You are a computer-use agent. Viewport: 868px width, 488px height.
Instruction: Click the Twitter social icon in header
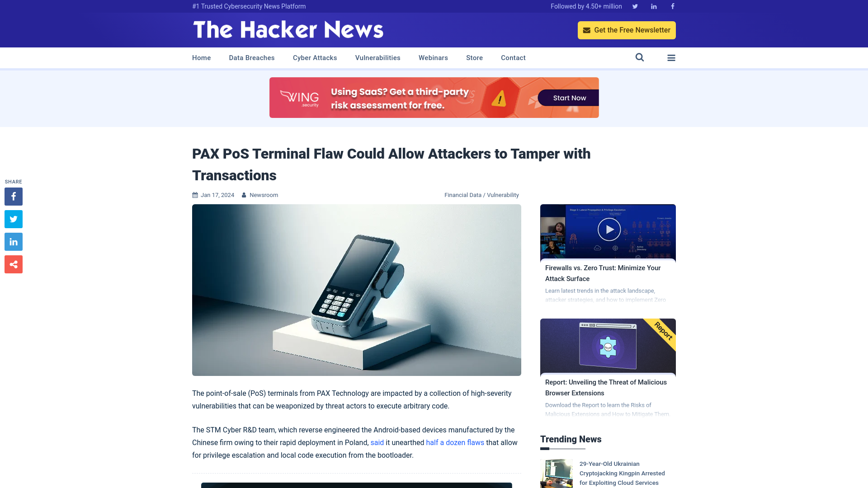tap(635, 6)
